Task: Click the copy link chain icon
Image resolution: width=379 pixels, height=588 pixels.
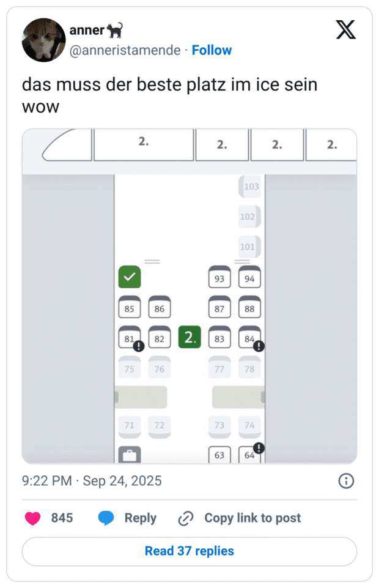Action: point(185,518)
